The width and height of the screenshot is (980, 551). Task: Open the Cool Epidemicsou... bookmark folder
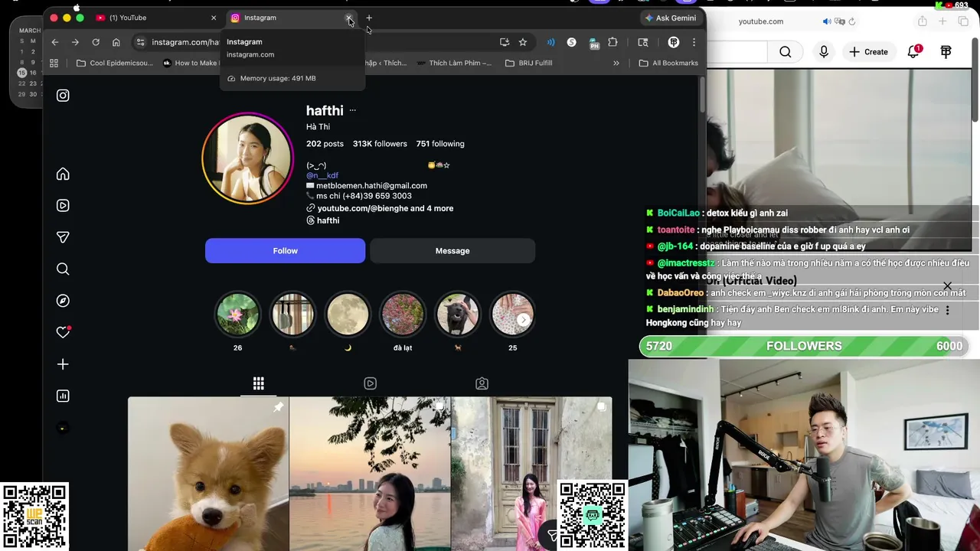coord(115,63)
